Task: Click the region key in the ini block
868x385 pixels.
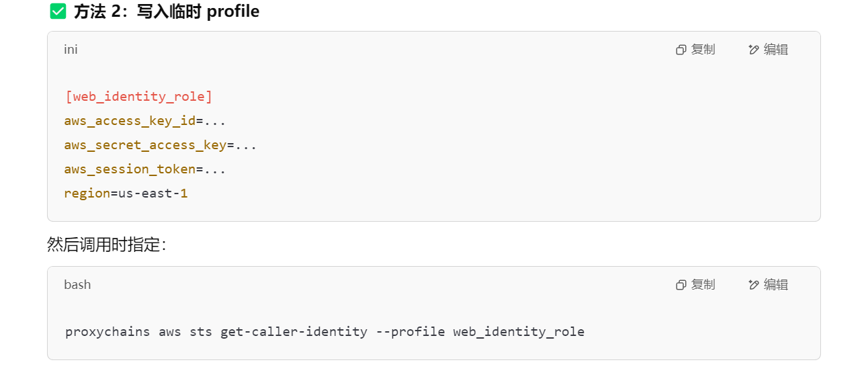Action: (x=87, y=194)
